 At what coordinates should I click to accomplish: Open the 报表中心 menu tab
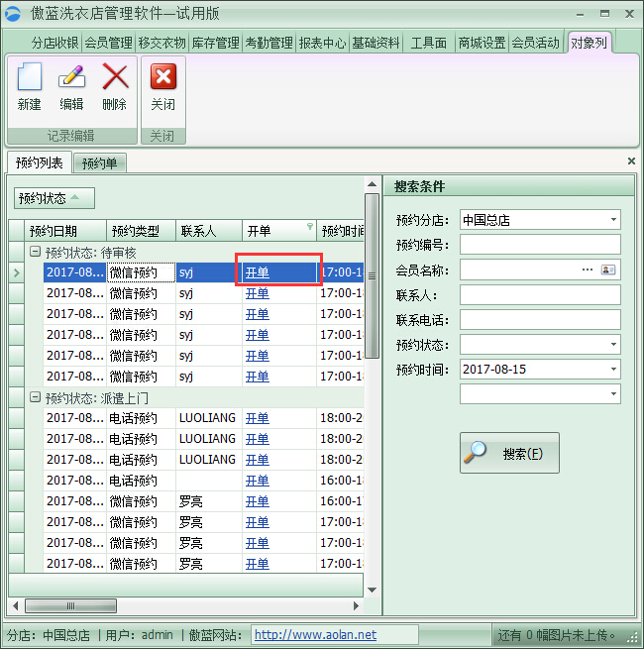pos(322,43)
